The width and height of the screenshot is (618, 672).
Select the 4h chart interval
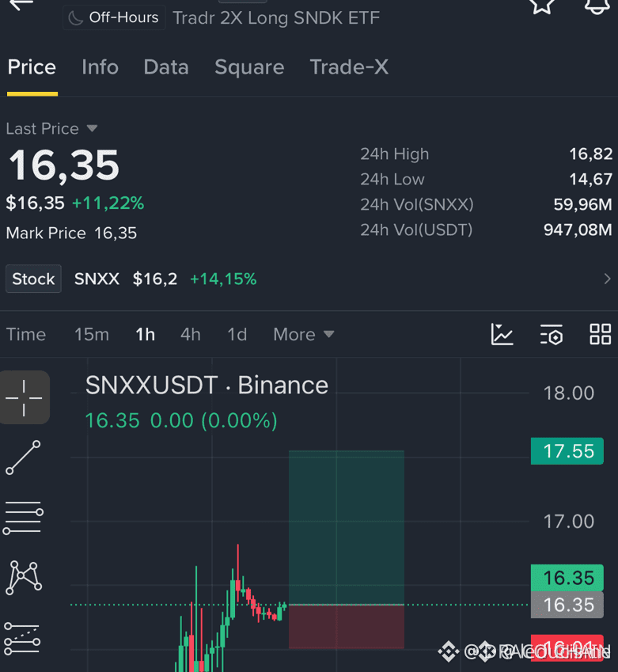point(190,334)
